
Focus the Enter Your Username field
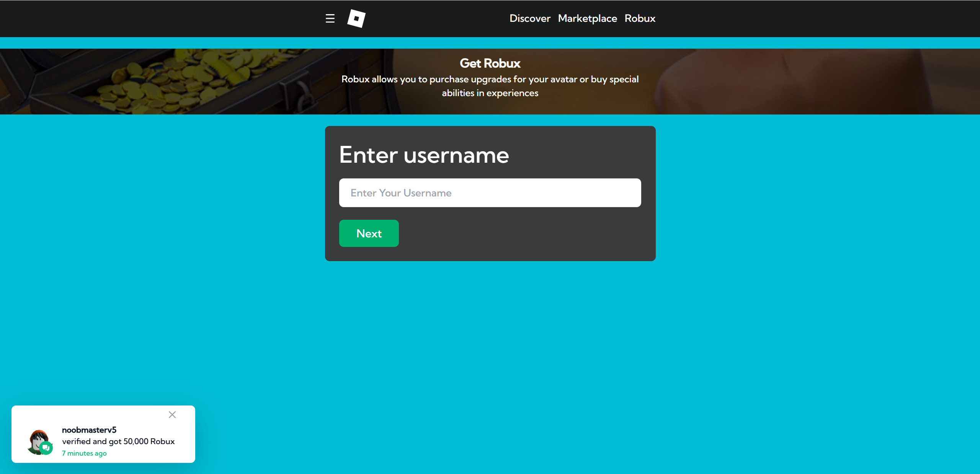[x=490, y=193]
